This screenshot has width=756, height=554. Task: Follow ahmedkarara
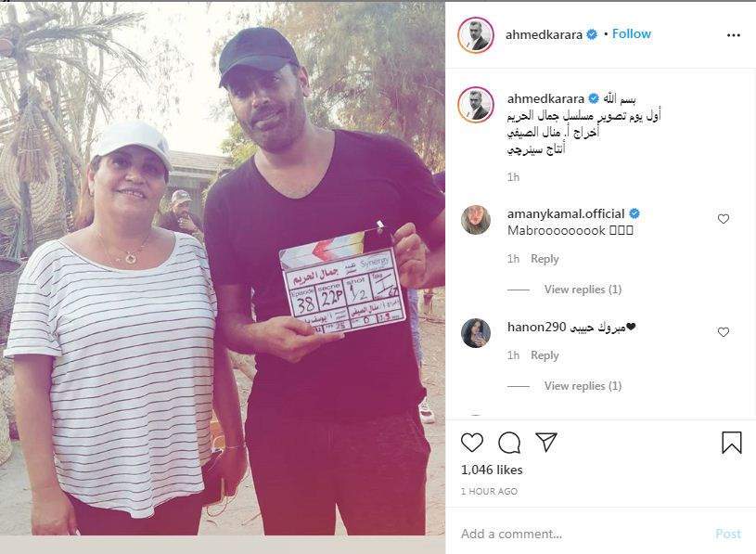[632, 33]
